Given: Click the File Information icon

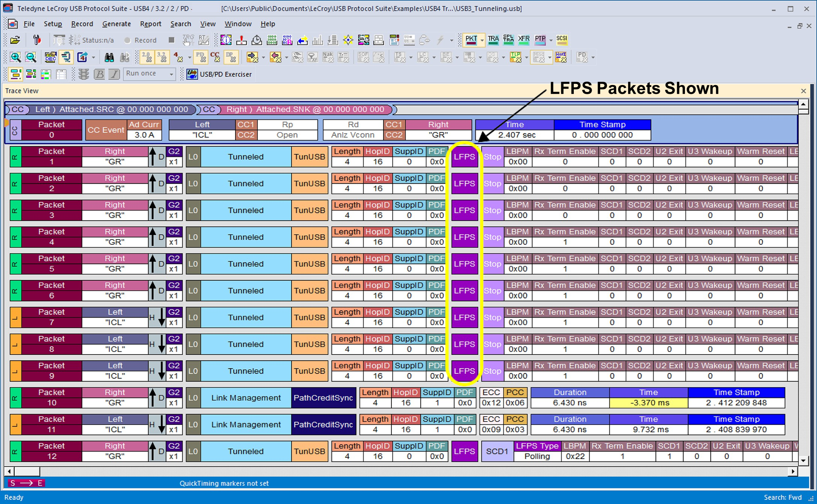Looking at the screenshot, I should click(x=226, y=40).
